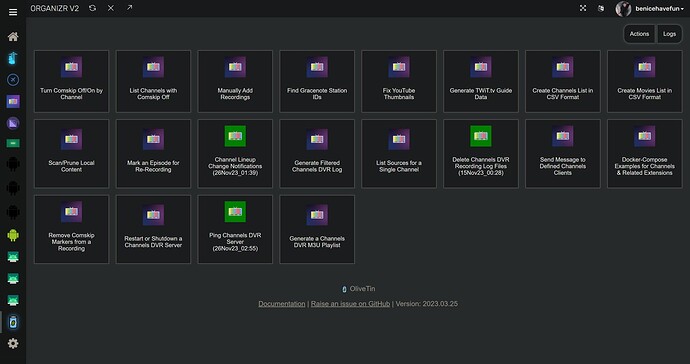Switch to the Logs tab
Image resolution: width=690 pixels, height=364 pixels.
[669, 34]
